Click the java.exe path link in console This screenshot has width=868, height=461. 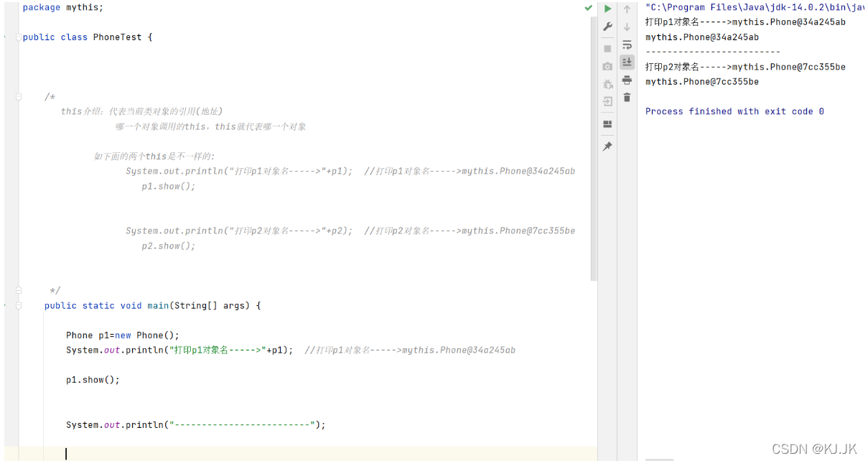click(755, 7)
